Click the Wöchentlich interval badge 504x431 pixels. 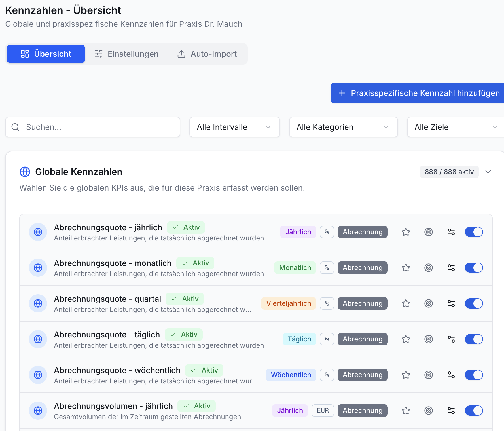[x=291, y=375]
